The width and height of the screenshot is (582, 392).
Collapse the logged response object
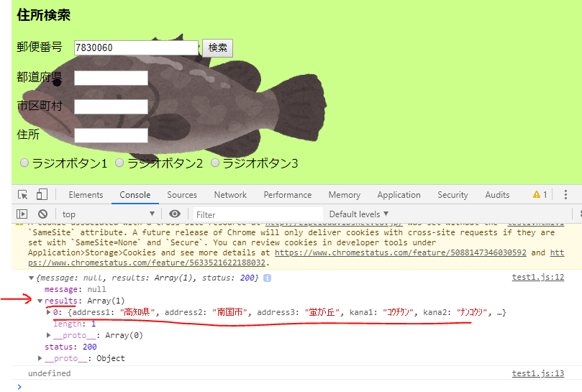click(31, 278)
